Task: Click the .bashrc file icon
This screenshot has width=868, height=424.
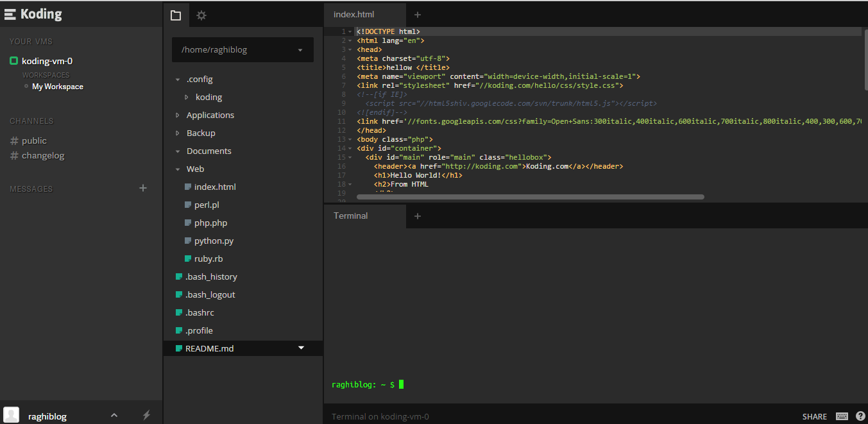Action: (179, 313)
